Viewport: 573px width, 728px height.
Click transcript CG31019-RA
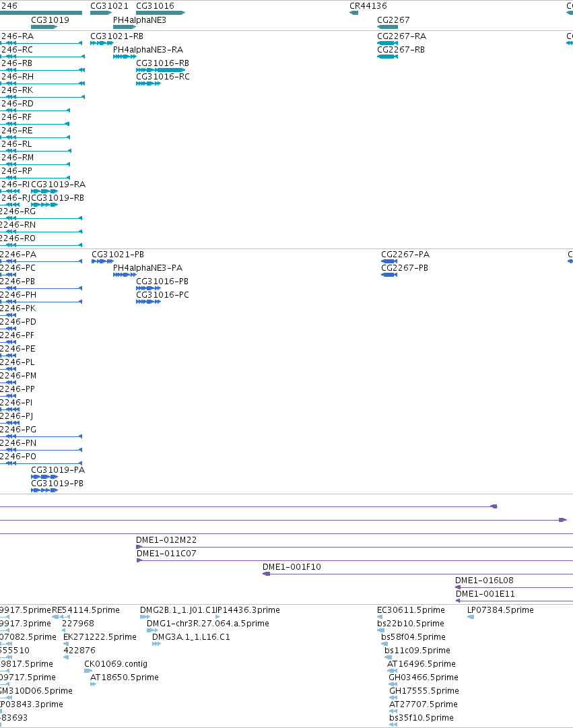click(58, 184)
